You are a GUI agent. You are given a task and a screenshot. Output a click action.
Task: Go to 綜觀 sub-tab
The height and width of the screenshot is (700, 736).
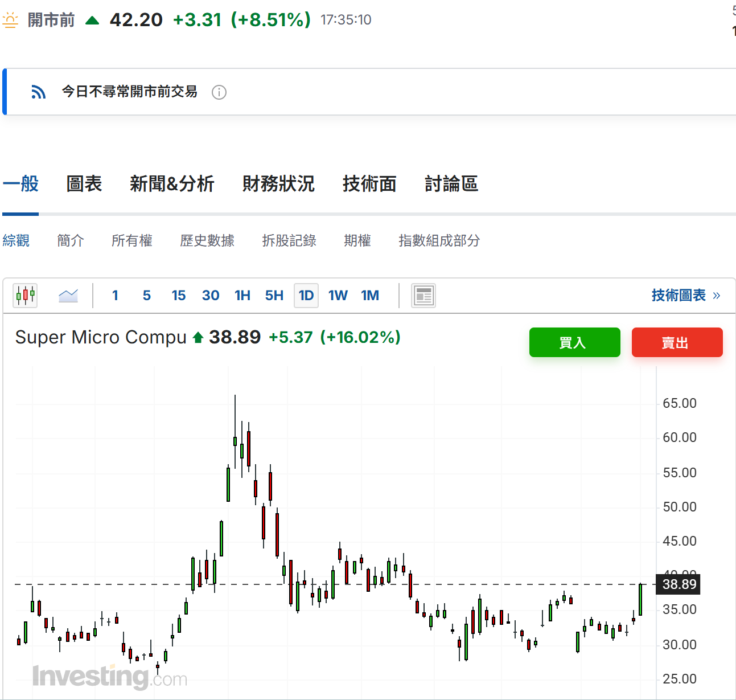pos(16,241)
